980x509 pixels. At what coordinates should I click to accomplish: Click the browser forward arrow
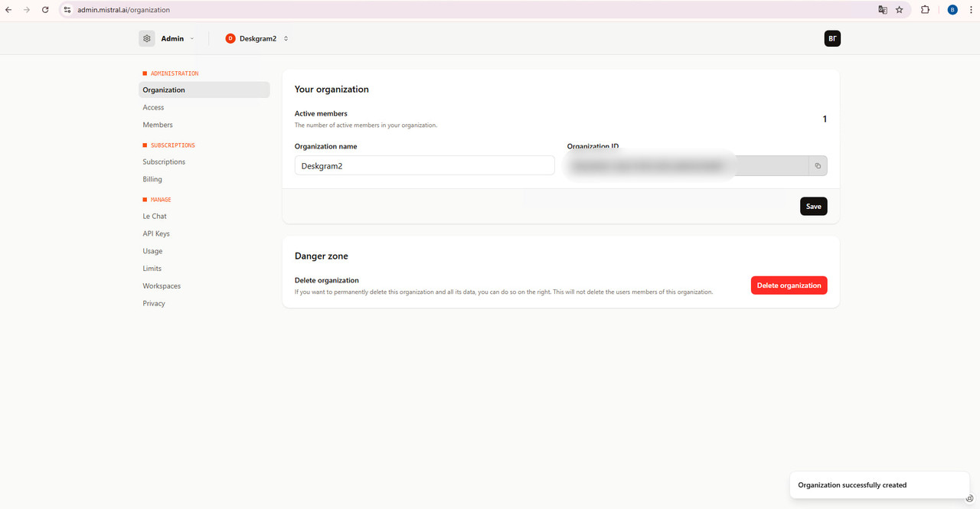[x=27, y=10]
